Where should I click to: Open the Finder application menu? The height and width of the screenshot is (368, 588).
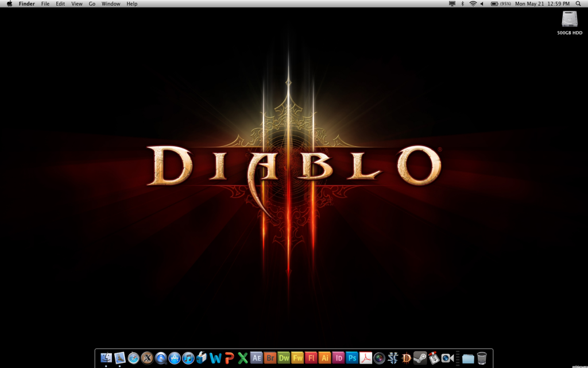click(x=26, y=4)
